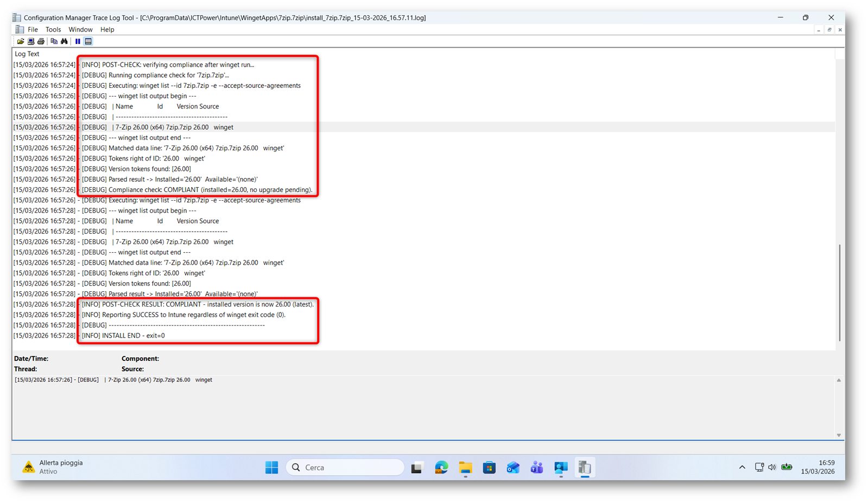Click the Open on Server computer icon

pyautogui.click(x=31, y=41)
